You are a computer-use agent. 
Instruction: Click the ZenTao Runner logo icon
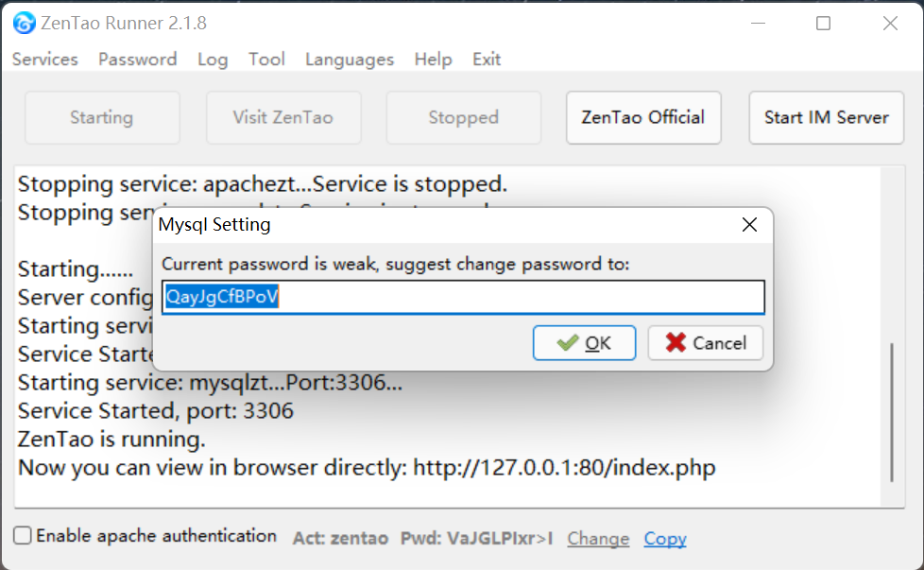24,23
